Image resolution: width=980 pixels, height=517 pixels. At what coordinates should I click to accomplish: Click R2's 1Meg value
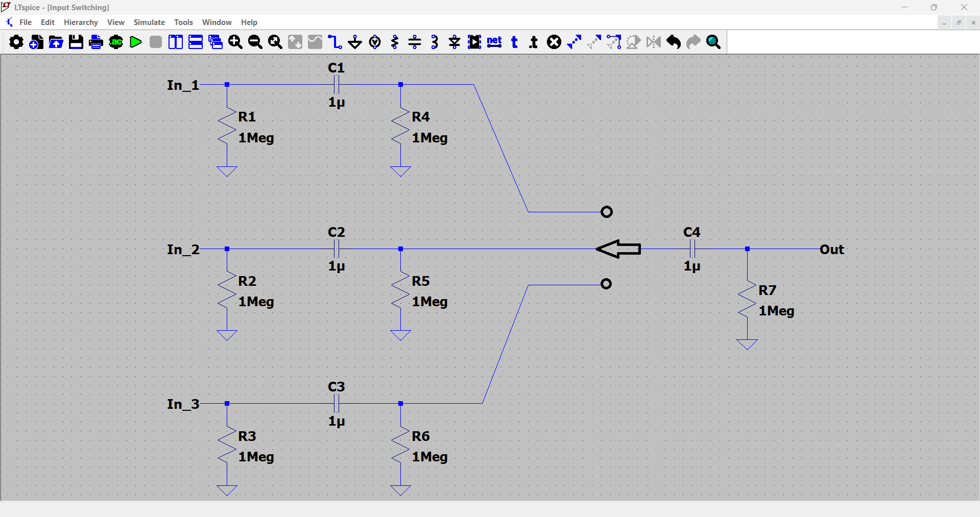point(256,302)
